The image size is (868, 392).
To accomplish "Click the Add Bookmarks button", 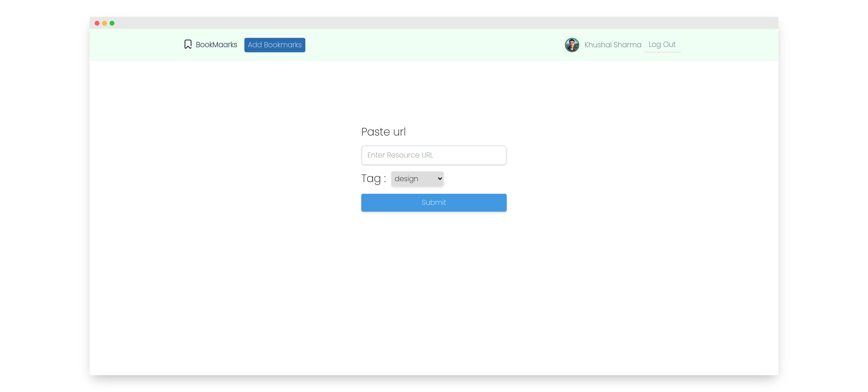I will coord(275,45).
